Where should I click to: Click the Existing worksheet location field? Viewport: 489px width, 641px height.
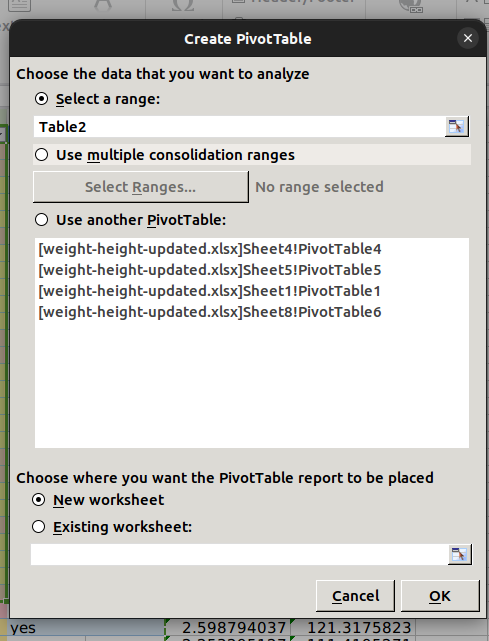point(240,555)
